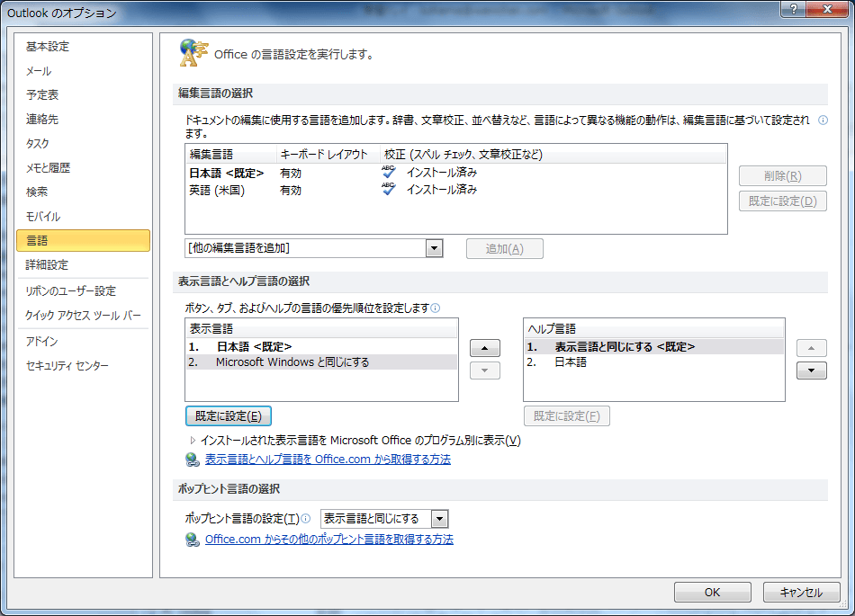
Task: Click 既定に設定(D) for editing language
Action: (782, 201)
